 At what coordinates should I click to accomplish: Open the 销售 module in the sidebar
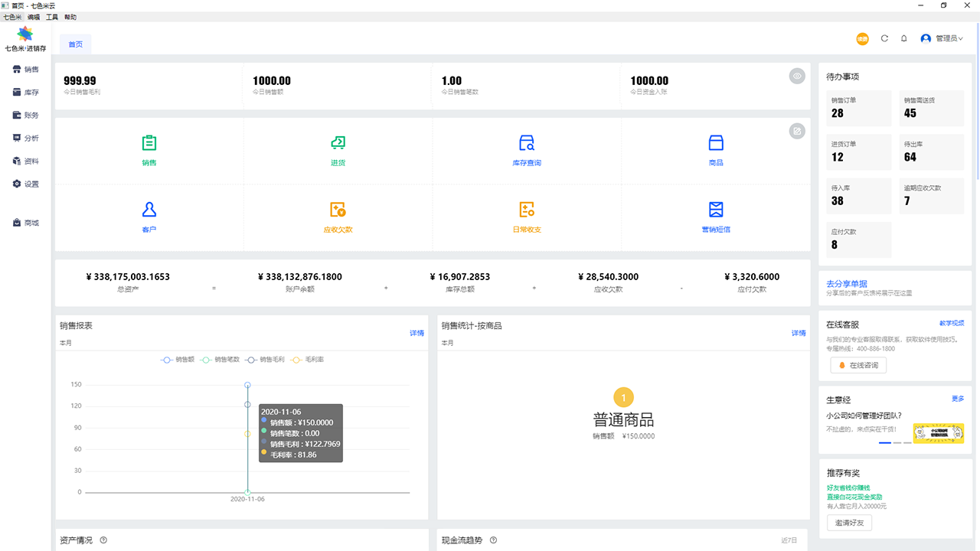click(26, 69)
